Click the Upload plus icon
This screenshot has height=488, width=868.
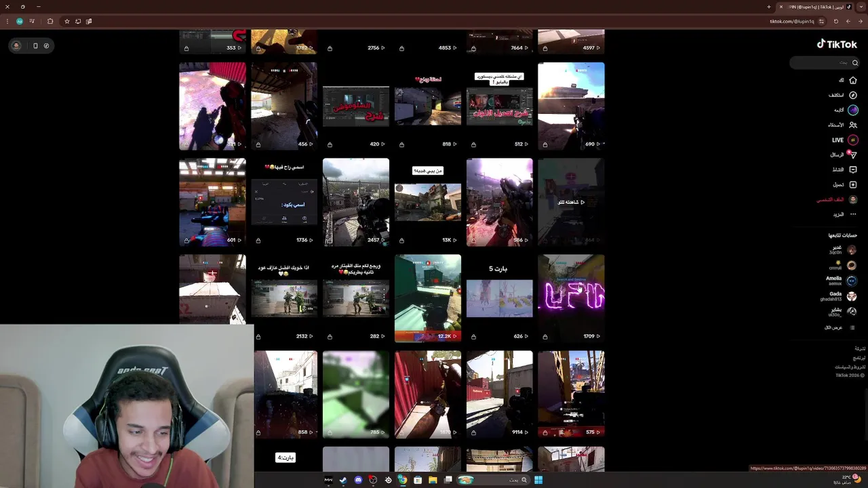(x=853, y=184)
